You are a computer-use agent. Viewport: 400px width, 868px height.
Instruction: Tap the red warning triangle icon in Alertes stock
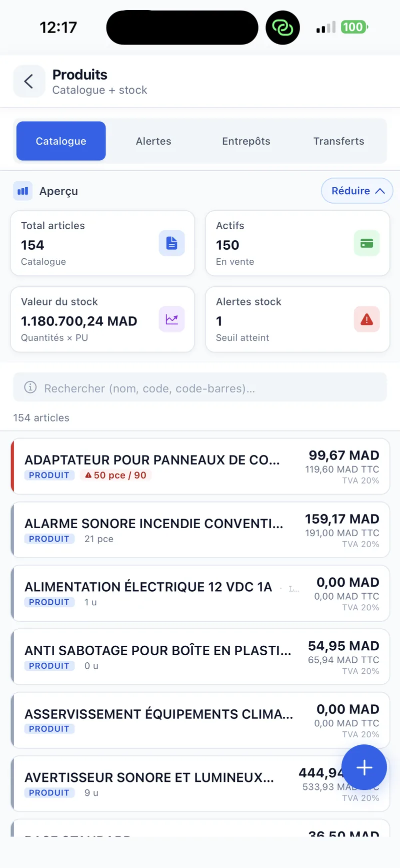point(367,319)
